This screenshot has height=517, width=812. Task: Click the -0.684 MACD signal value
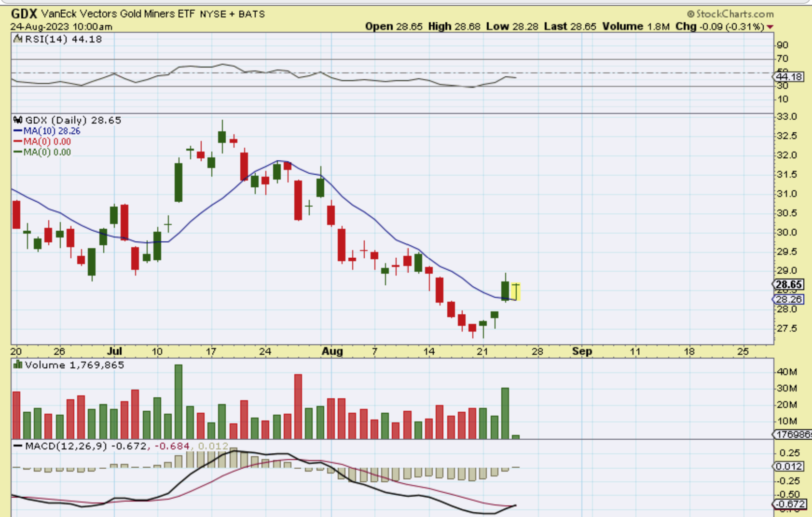(173, 446)
